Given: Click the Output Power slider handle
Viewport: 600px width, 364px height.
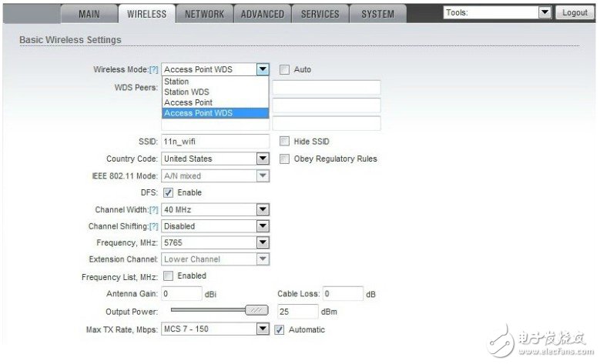Looking at the screenshot, I should (x=256, y=311).
